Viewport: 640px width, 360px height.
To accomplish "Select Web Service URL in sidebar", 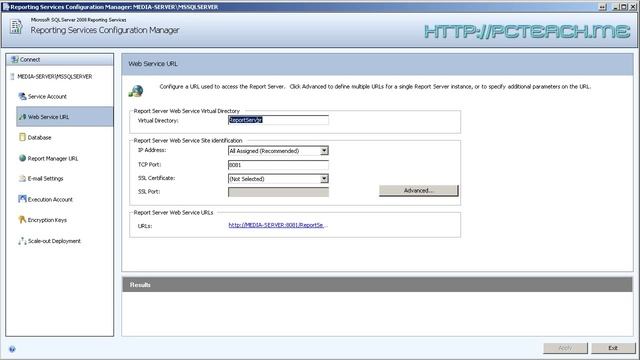I will (64, 117).
